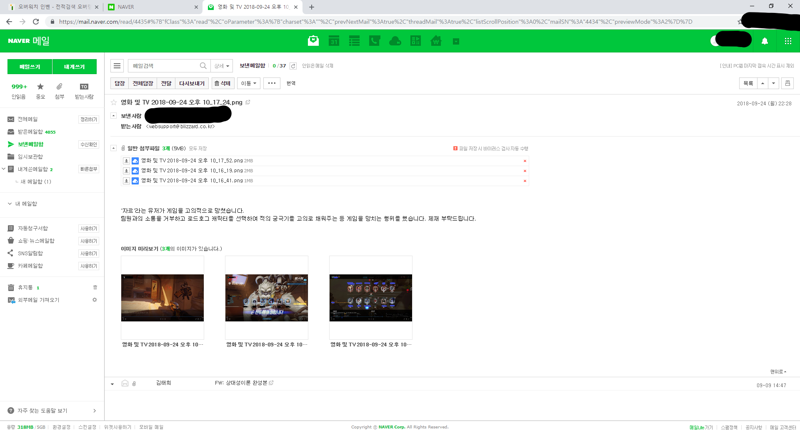
Task: Open the memo list icon in the header
Action: pos(354,41)
